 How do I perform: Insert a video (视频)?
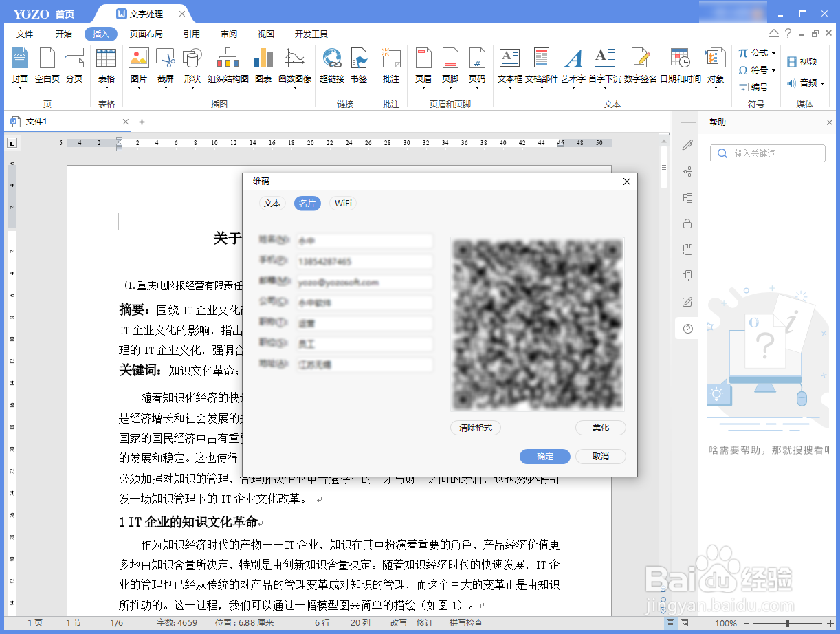[x=802, y=62]
